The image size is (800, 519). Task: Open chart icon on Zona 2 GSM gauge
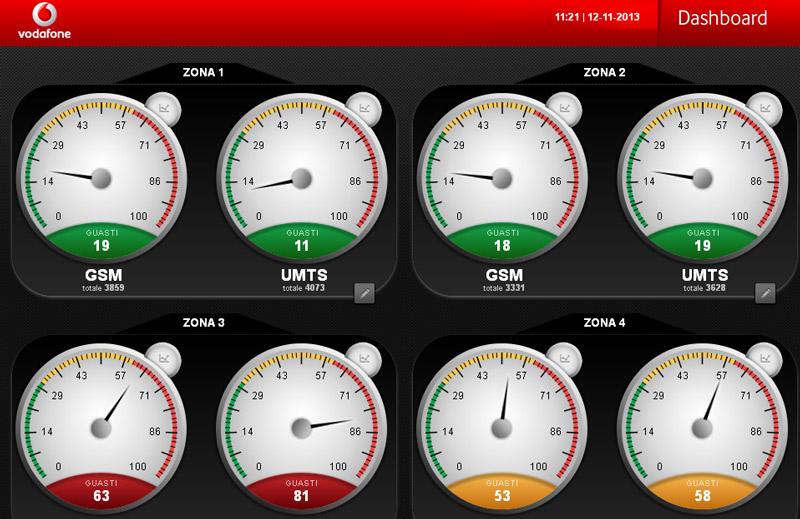564,109
